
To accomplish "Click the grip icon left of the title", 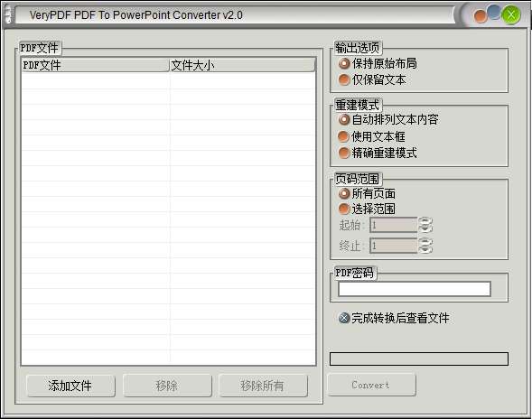I will point(7,15).
